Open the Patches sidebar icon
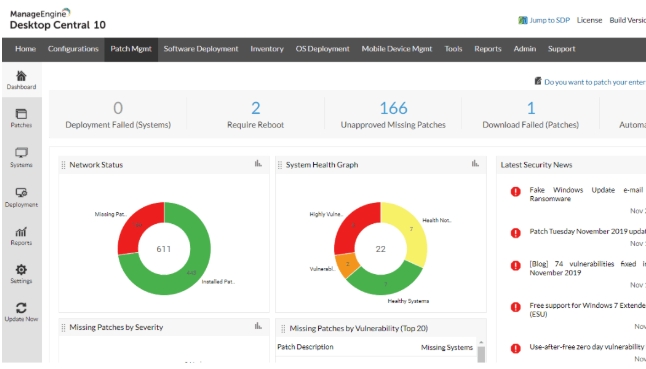 coord(21,114)
